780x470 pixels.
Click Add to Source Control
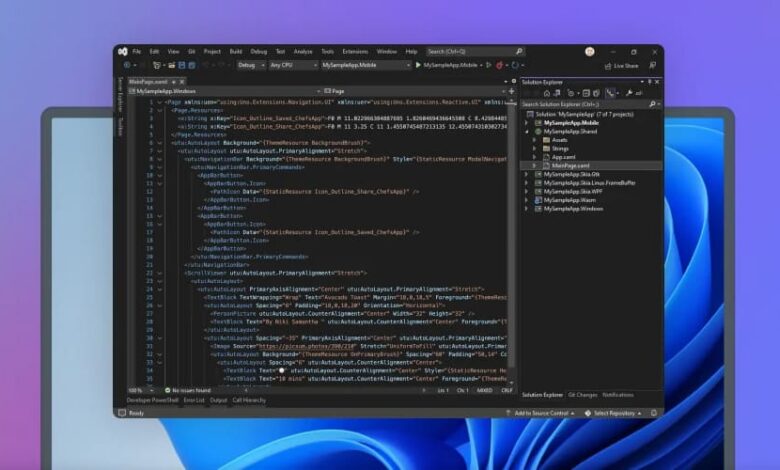pos(541,413)
